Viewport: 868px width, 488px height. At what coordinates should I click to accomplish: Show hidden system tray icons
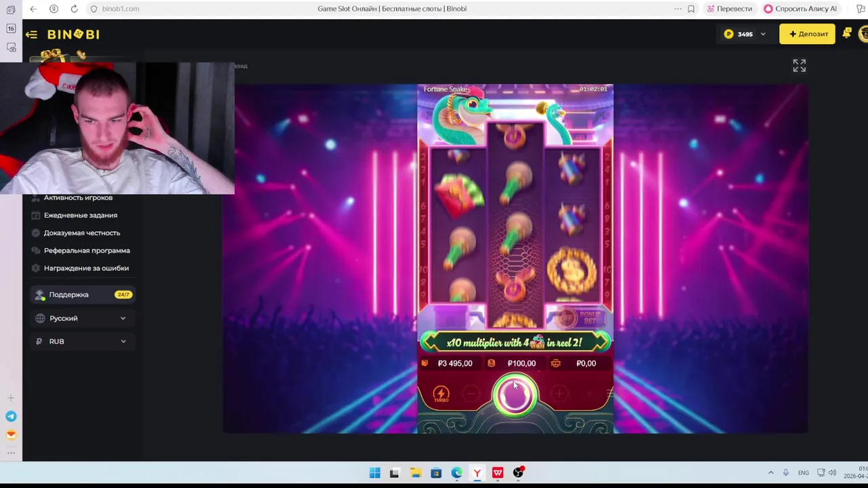(770, 472)
